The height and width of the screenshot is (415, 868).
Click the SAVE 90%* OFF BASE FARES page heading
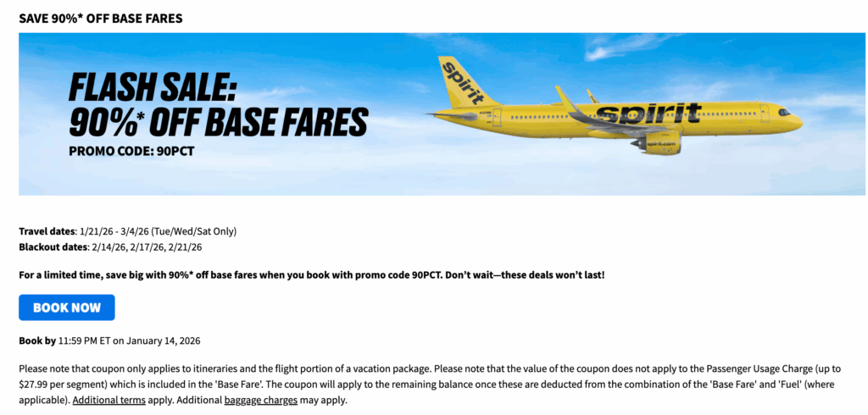(100, 18)
